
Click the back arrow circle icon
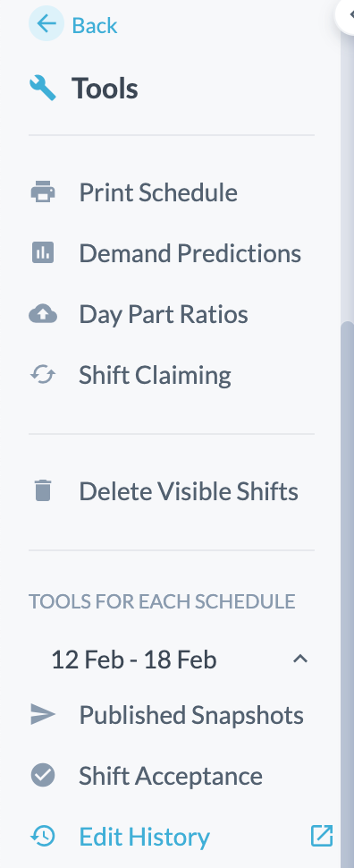pos(46,24)
